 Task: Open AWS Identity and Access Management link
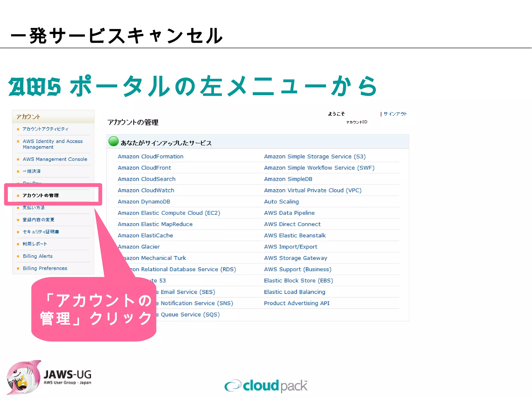(x=53, y=144)
